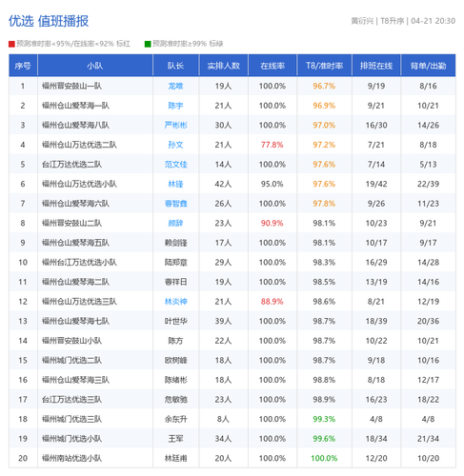Select team name 福州台江万达优选小队
464x476 pixels.
79,263
